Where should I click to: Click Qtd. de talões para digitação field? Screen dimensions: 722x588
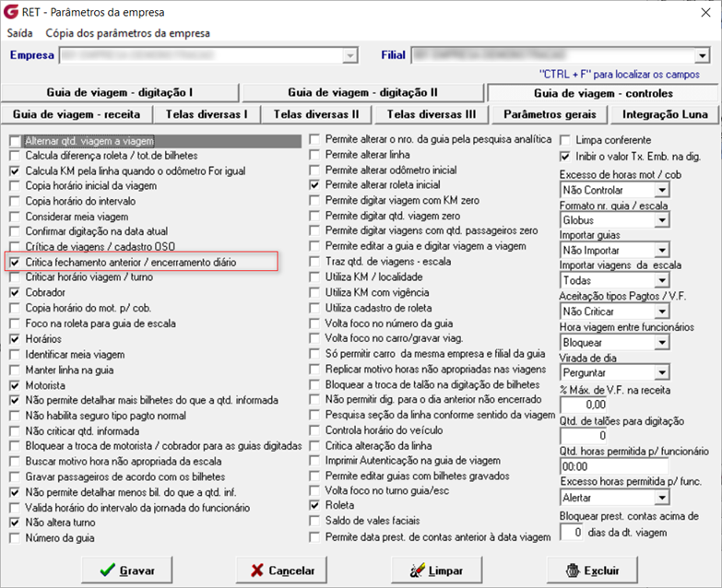[584, 435]
